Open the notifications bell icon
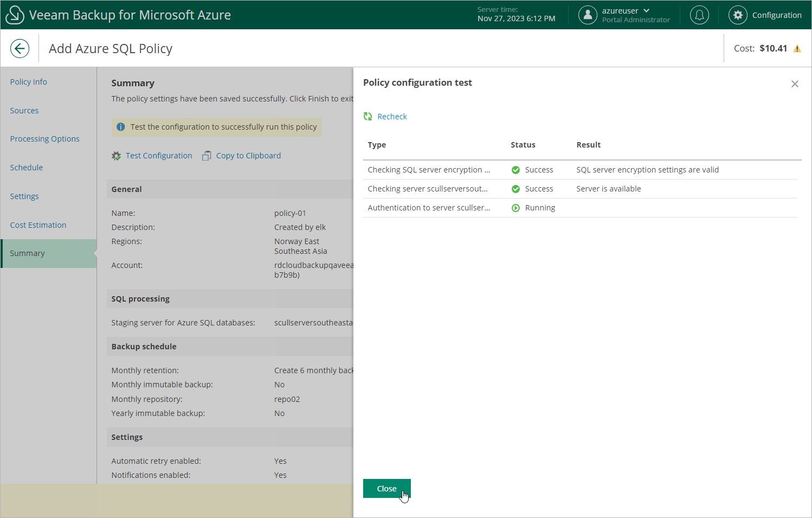This screenshot has width=812, height=518. point(699,15)
